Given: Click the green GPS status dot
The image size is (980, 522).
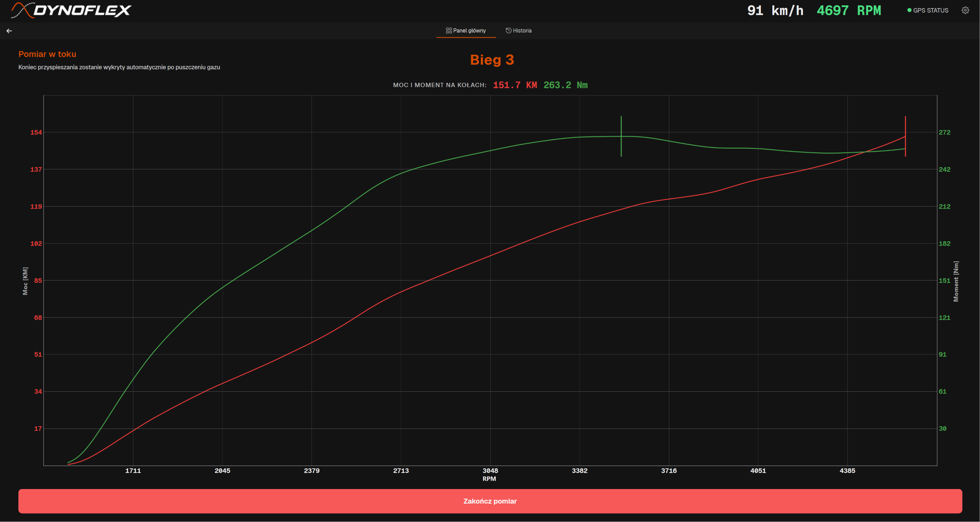Looking at the screenshot, I should click(909, 10).
